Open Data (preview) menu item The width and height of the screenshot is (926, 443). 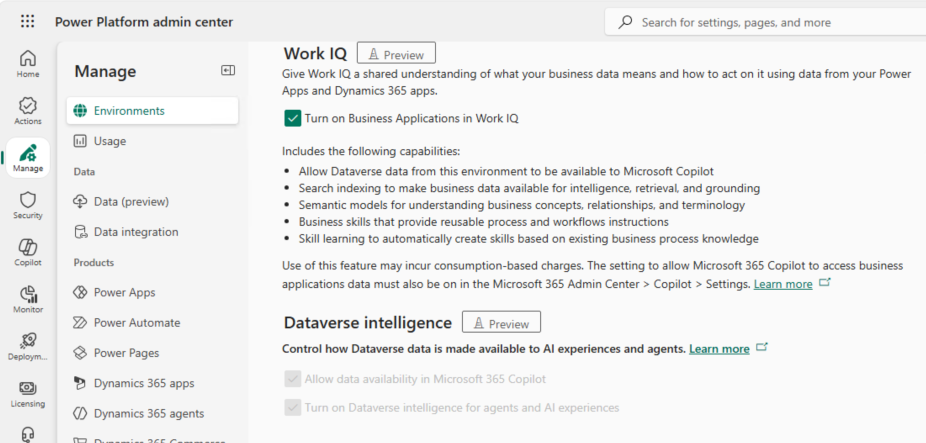pyautogui.click(x=152, y=201)
